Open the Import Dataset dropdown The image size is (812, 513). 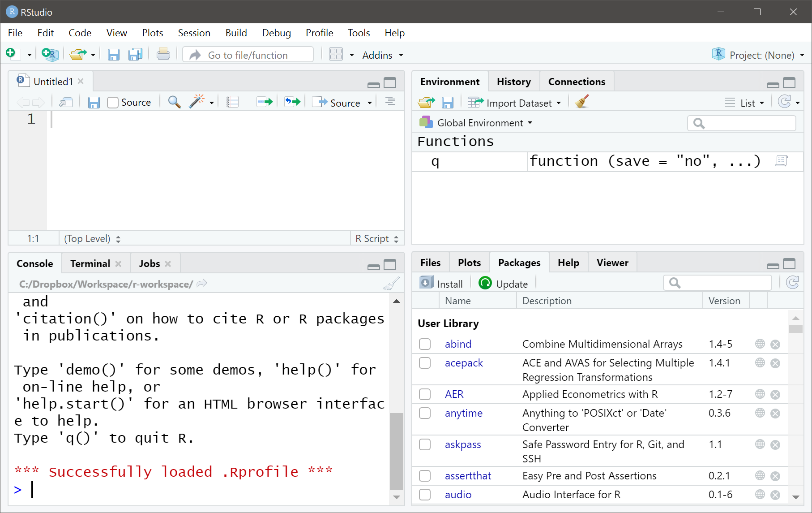point(514,103)
